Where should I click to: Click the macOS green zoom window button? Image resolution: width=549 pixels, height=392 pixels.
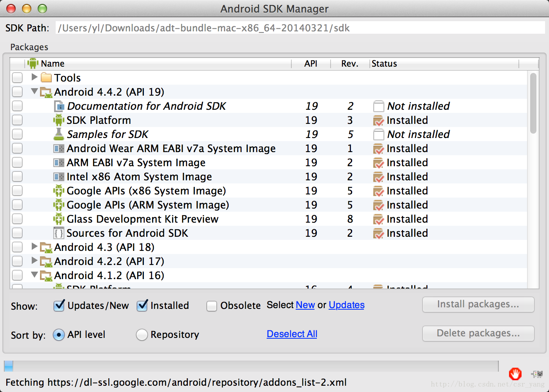click(x=42, y=8)
